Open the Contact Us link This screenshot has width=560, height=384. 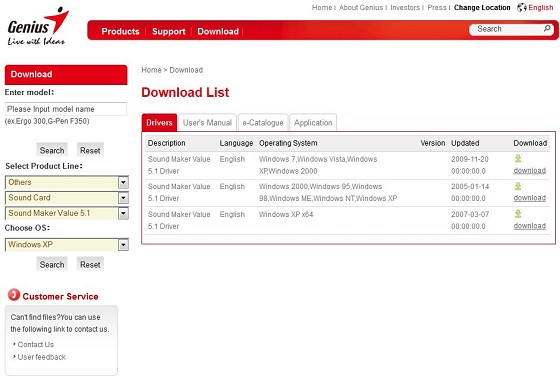tap(36, 344)
